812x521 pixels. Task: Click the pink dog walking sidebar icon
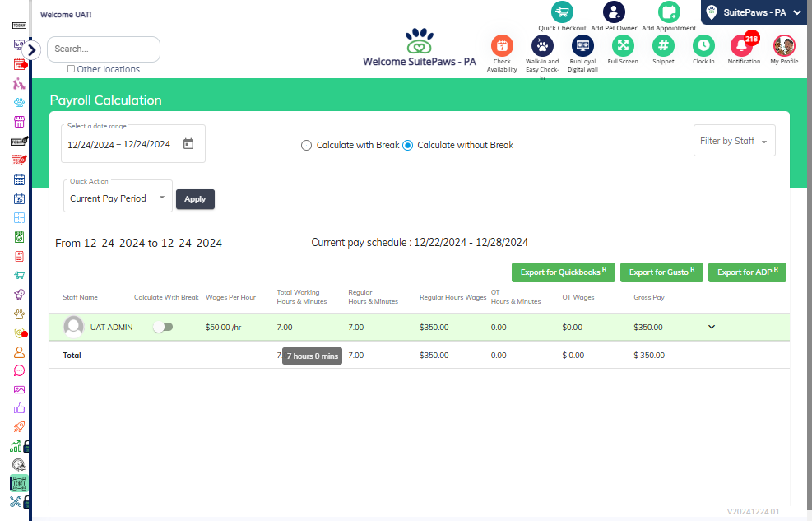19,83
